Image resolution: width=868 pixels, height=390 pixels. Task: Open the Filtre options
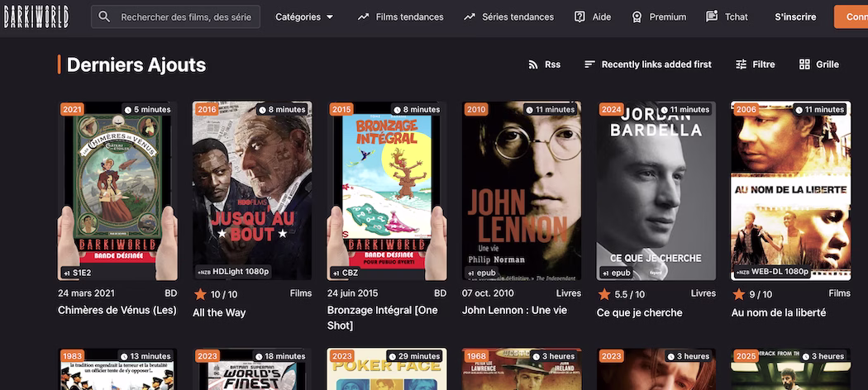pos(755,64)
